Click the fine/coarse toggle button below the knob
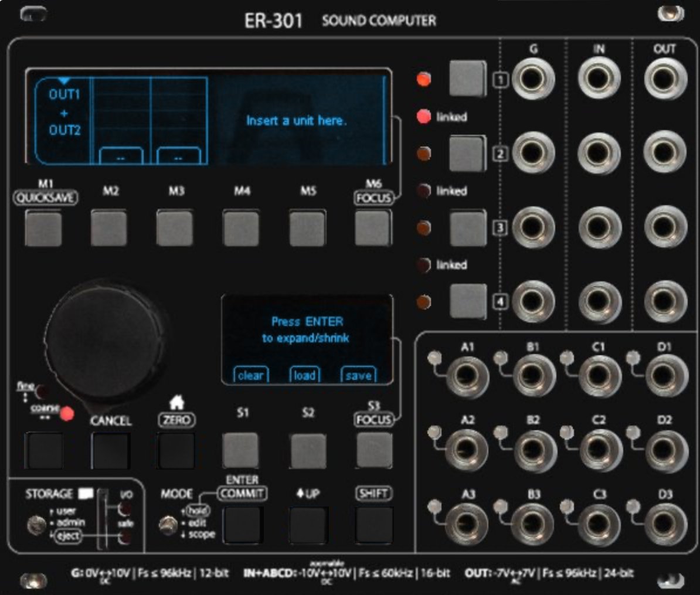This screenshot has height=595, width=700. (x=44, y=451)
